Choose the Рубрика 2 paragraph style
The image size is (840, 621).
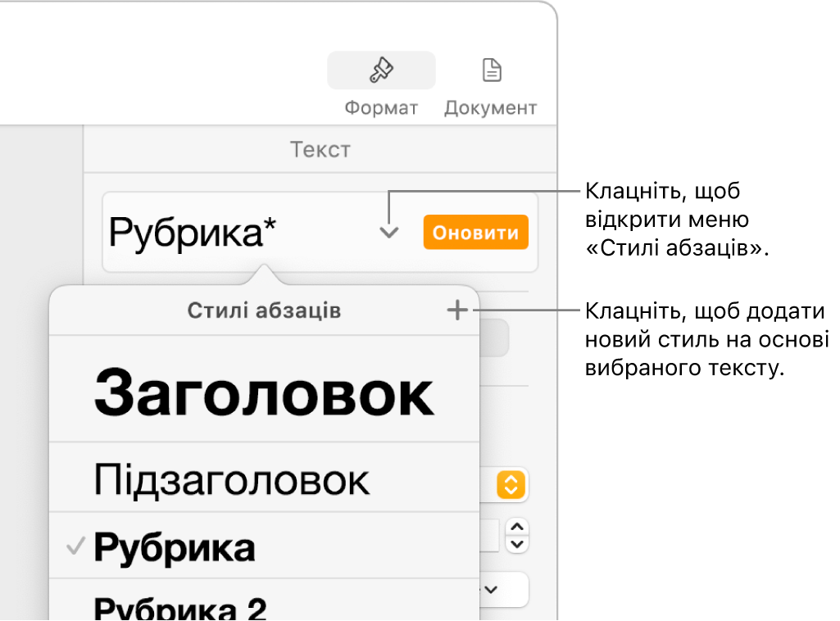pos(264,601)
